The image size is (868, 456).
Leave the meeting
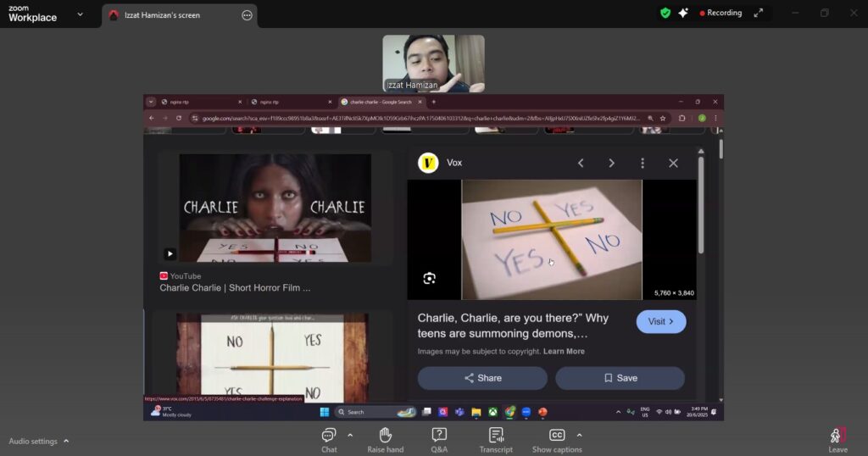(837, 441)
